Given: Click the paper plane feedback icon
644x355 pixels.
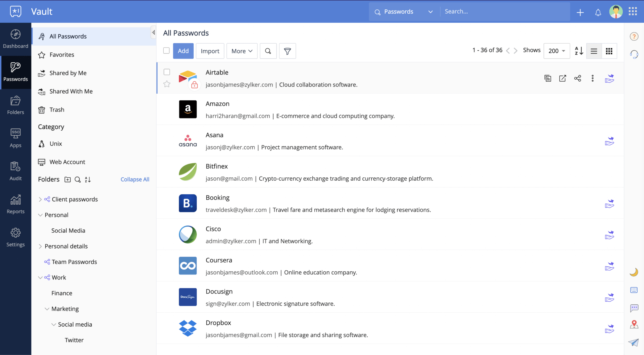Looking at the screenshot, I should [633, 342].
